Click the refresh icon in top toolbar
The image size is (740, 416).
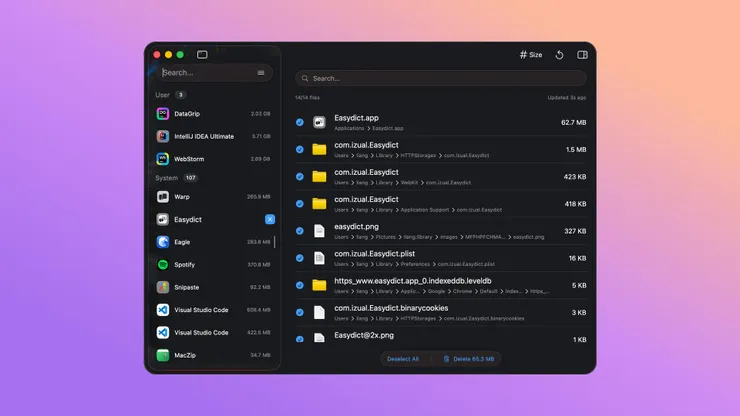point(559,55)
